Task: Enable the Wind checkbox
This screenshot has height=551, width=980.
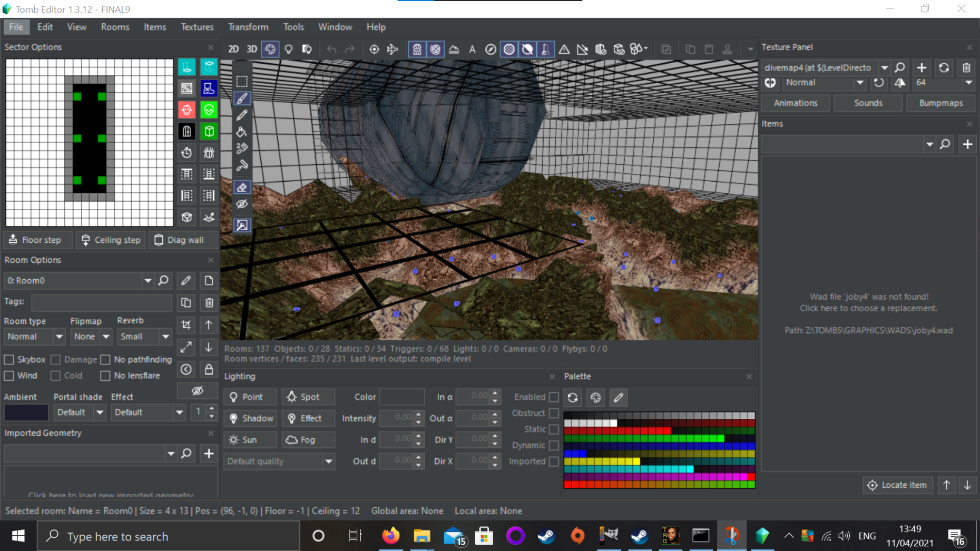Action: (x=9, y=376)
